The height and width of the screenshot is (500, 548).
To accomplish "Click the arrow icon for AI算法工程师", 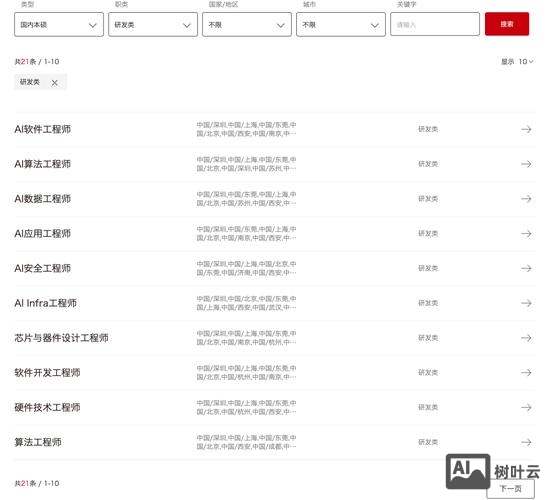I will [x=526, y=164].
